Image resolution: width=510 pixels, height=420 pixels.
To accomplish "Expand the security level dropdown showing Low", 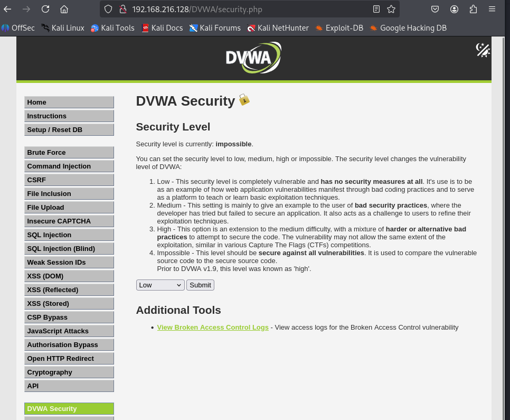I will [160, 285].
